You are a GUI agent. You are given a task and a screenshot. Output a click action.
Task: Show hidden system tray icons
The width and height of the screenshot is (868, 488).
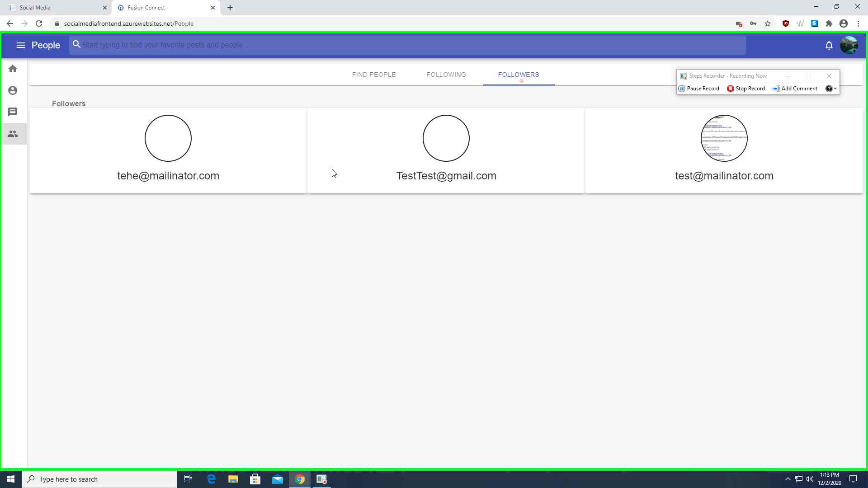click(788, 479)
